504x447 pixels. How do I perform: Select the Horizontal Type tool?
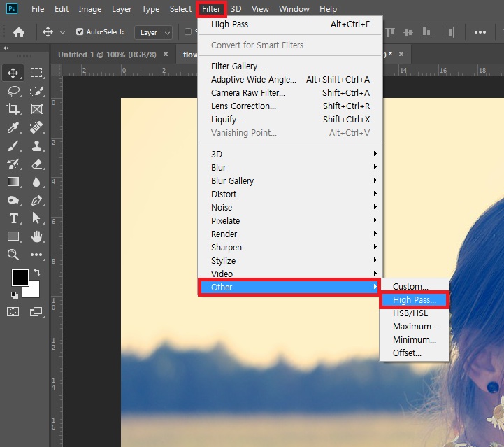pos(13,219)
